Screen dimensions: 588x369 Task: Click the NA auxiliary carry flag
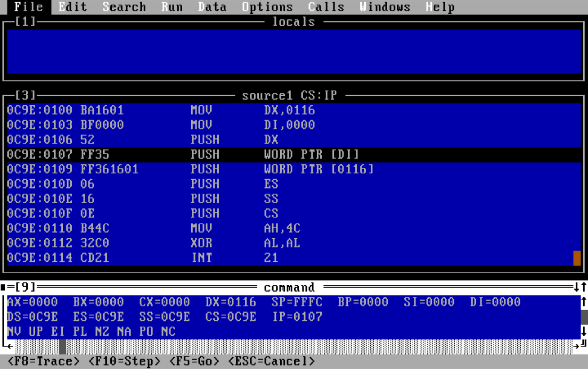(x=124, y=332)
